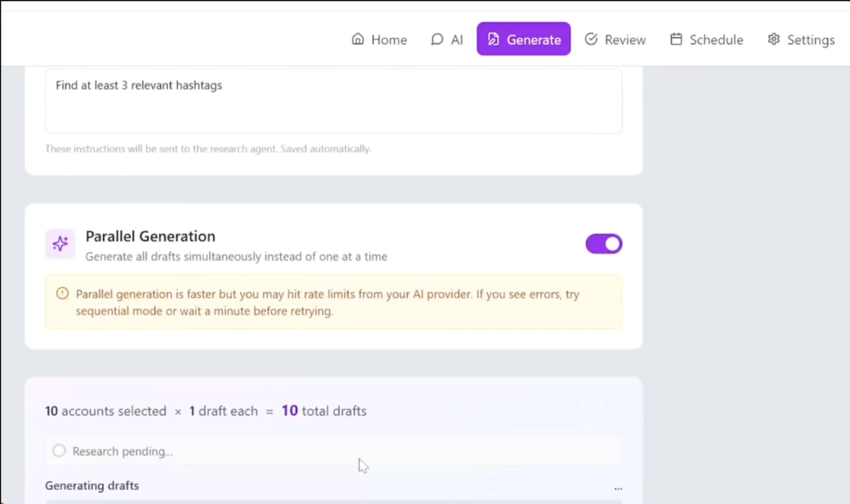
Task: Select the Generate tab
Action: pos(524,39)
